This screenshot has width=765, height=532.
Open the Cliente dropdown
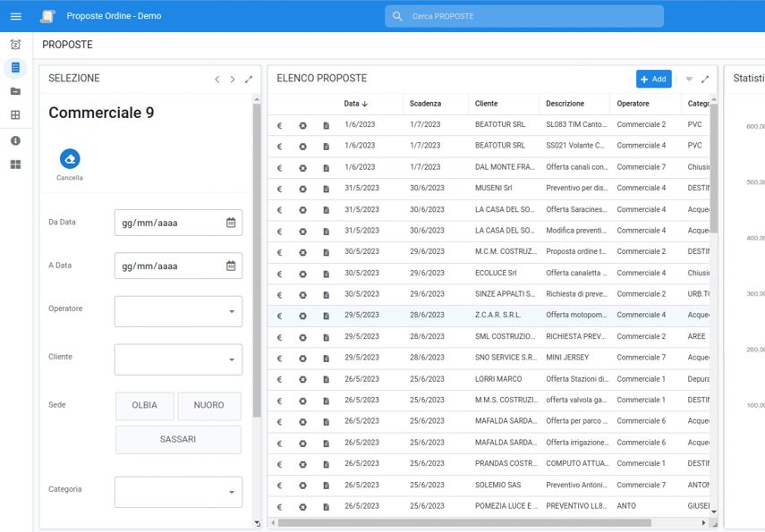[178, 359]
